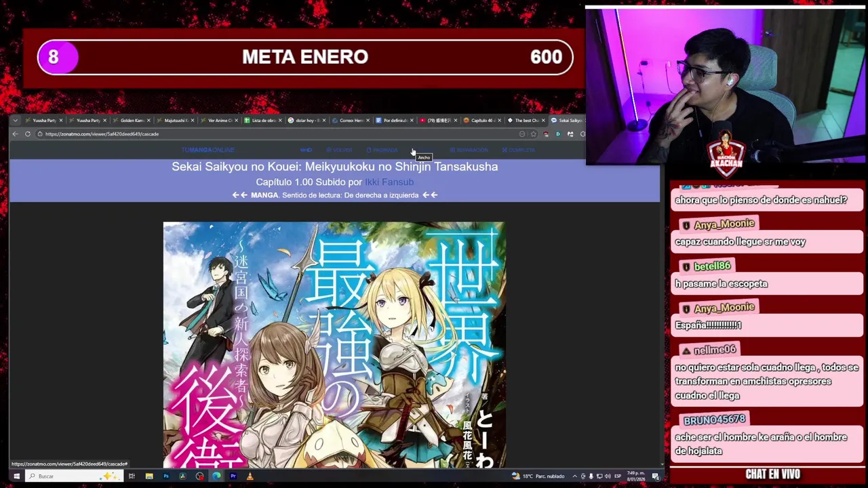Open the red browser extension icon
Viewport: 868px width, 488px height.
coord(546,134)
